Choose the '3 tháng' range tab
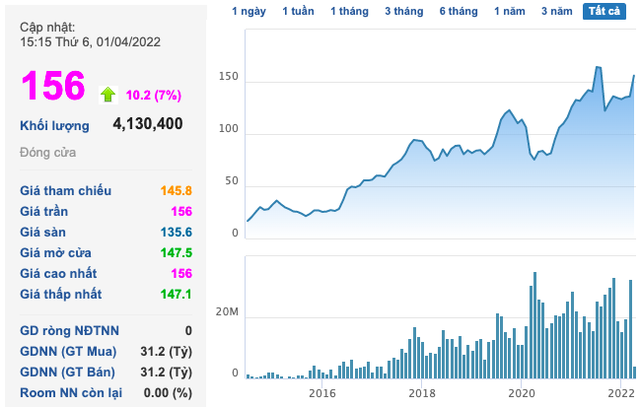 tap(404, 11)
